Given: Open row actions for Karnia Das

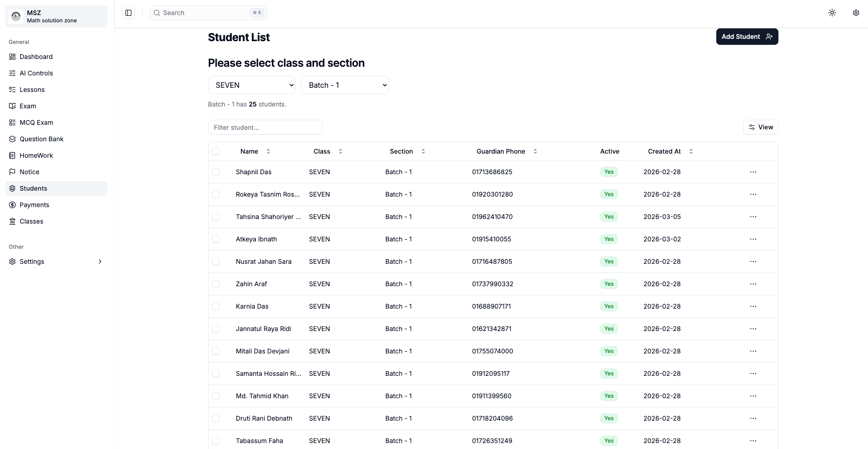Looking at the screenshot, I should 753,306.
